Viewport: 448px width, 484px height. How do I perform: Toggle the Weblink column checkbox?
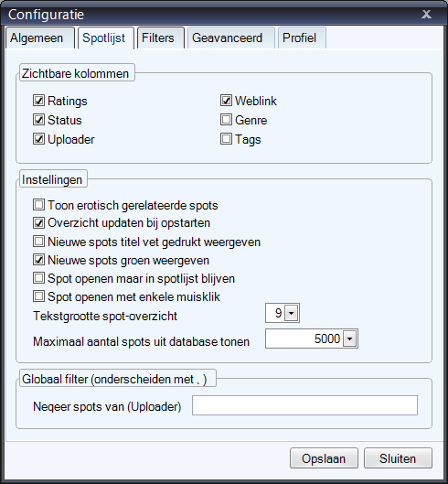(226, 101)
